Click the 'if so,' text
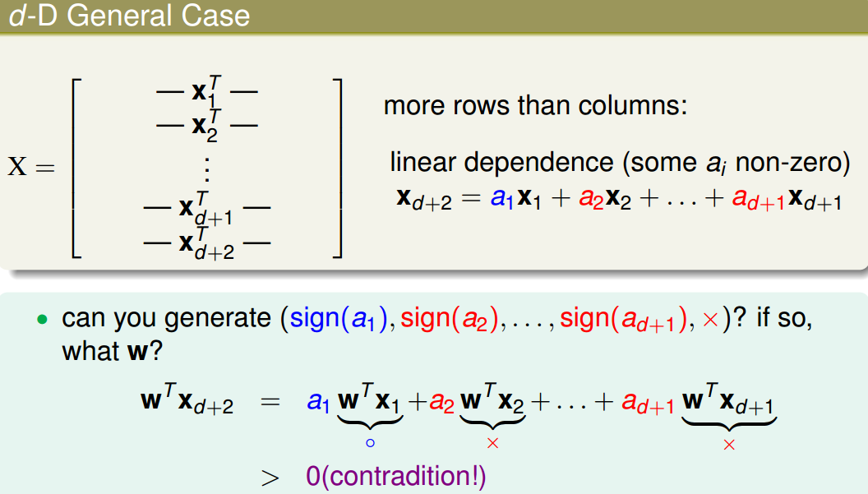868x494 pixels. click(x=784, y=318)
